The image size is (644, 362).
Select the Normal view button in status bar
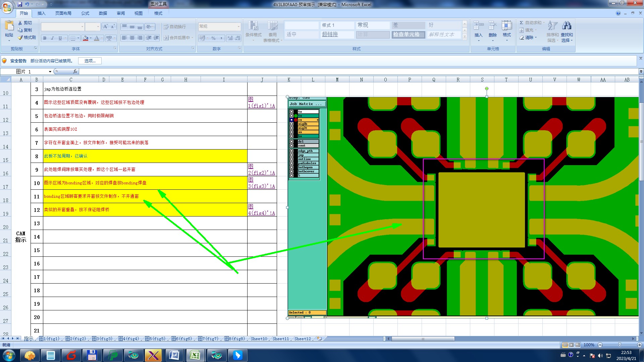pos(565,345)
